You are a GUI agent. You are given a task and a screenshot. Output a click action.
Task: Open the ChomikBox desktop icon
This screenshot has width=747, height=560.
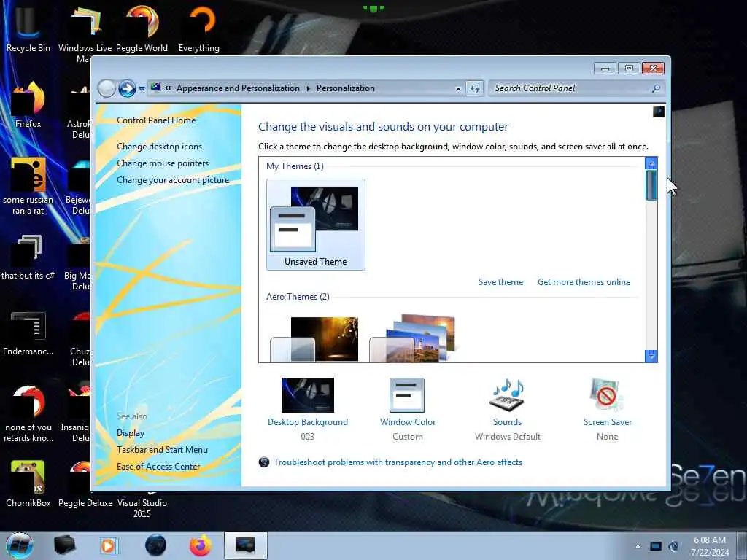pos(28,483)
